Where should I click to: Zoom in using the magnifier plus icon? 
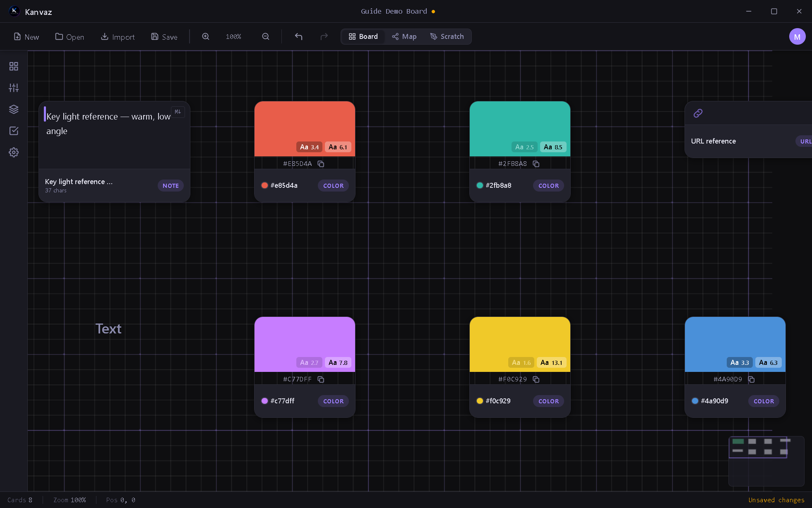tap(206, 36)
